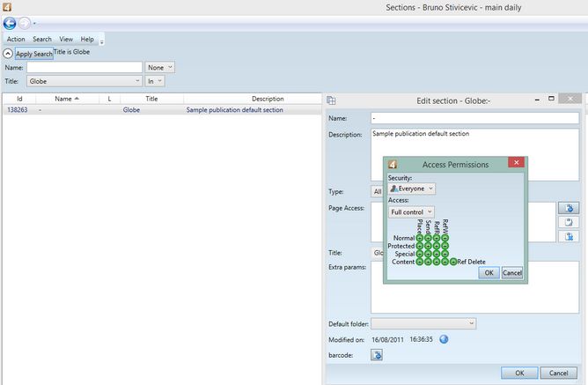This screenshot has width=588, height=385.
Task: Open the Action menu
Action: point(16,39)
